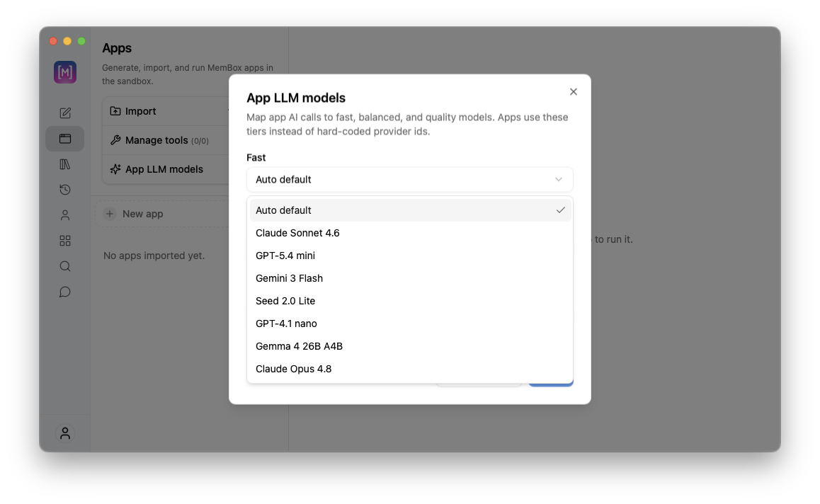Close the App LLM models dialog

pos(573,91)
